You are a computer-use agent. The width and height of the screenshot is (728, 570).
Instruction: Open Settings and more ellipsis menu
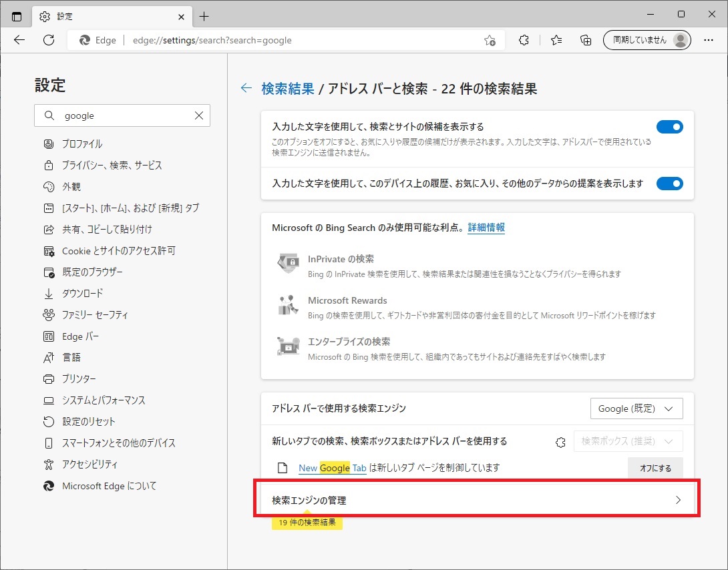(709, 40)
